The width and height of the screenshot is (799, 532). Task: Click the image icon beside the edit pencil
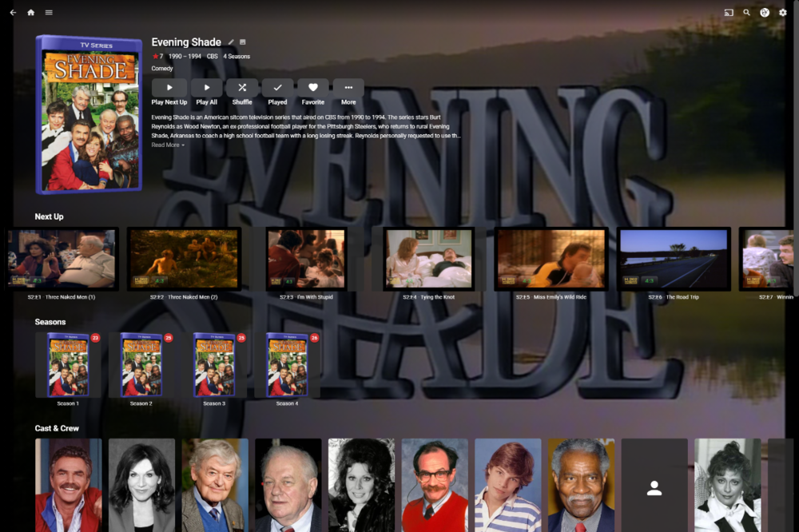(x=243, y=42)
